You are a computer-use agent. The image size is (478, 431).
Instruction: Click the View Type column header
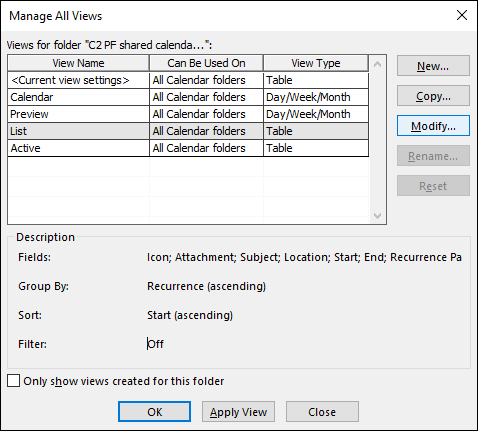[x=316, y=63]
